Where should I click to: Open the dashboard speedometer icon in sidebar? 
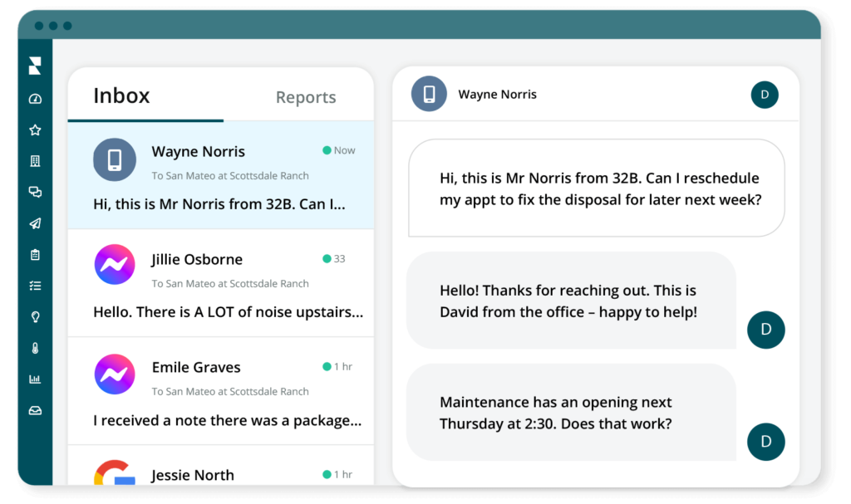tap(34, 98)
